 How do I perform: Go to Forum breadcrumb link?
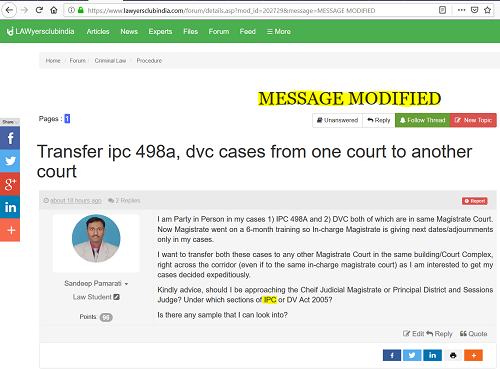tap(77, 61)
